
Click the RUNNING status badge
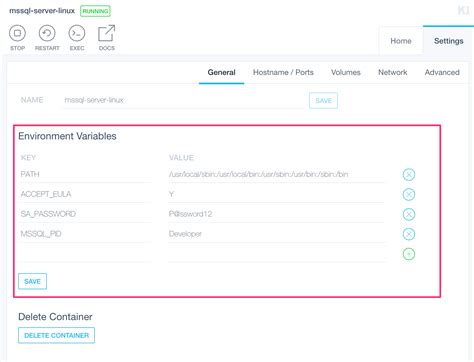pos(95,11)
